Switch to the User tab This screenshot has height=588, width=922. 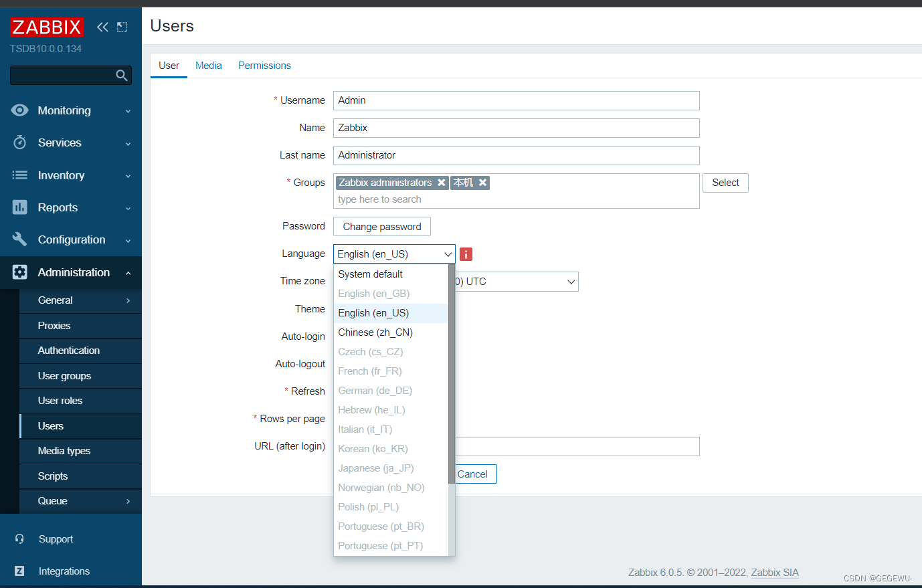169,66
